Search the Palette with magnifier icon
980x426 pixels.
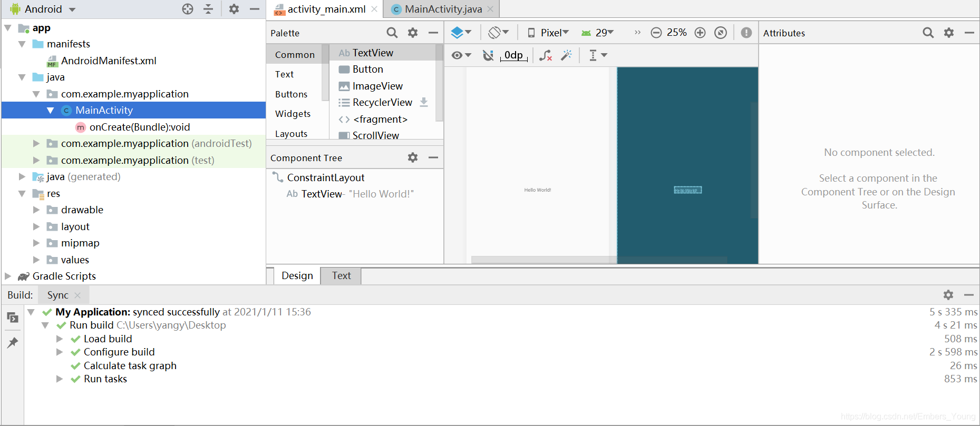click(392, 33)
